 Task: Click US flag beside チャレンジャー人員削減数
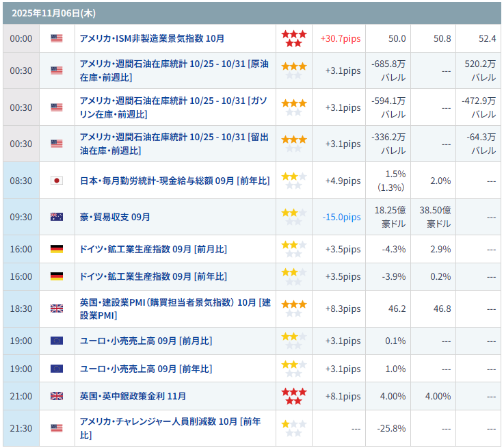(x=57, y=428)
